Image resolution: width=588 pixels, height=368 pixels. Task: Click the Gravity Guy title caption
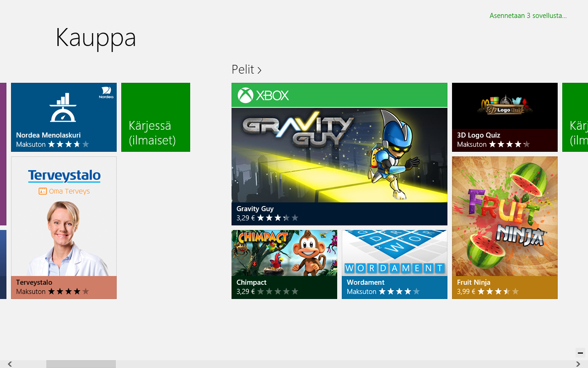point(255,209)
